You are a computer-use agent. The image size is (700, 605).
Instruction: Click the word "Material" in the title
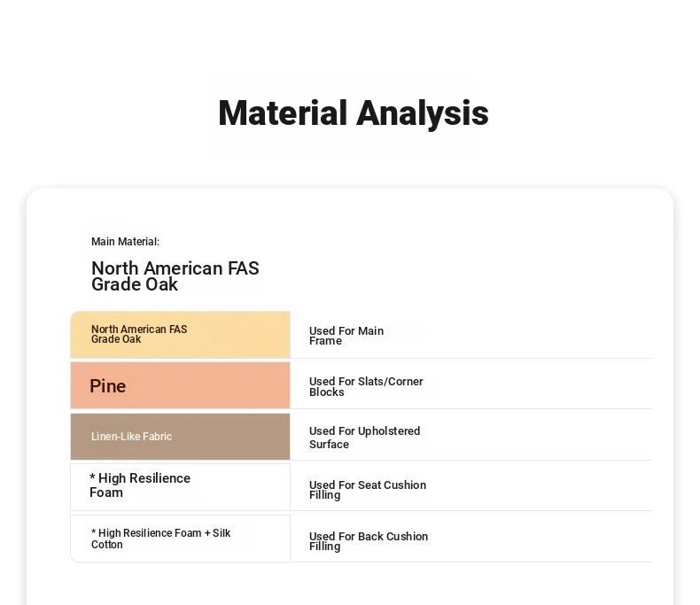coord(282,113)
